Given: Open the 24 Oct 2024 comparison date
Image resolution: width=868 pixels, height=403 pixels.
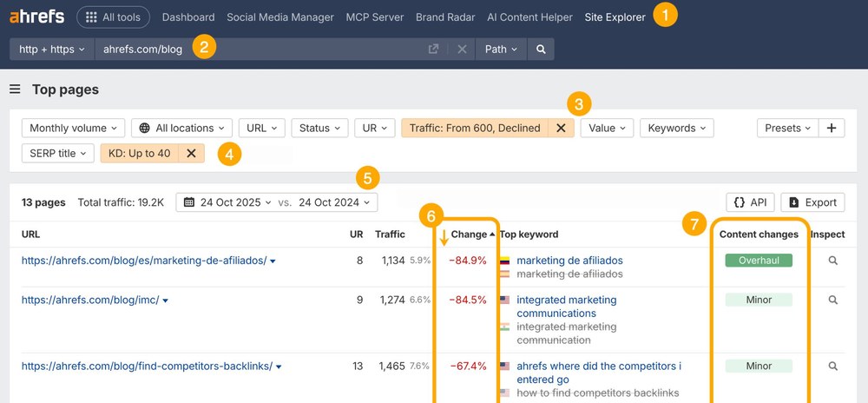Looking at the screenshot, I should [334, 202].
